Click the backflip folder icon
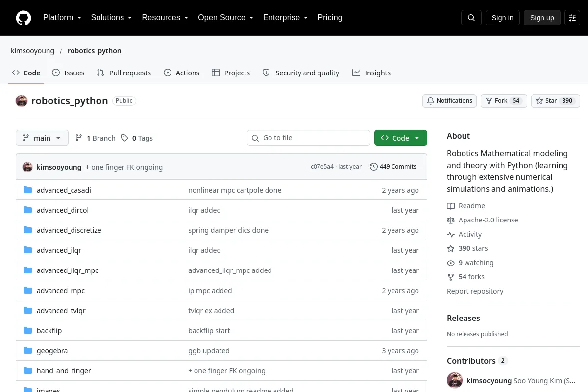 point(28,331)
